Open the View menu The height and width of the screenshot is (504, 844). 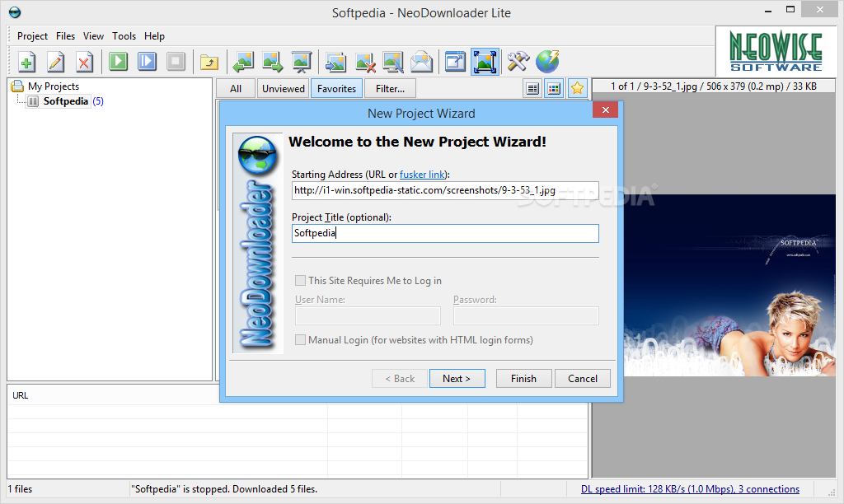93,36
